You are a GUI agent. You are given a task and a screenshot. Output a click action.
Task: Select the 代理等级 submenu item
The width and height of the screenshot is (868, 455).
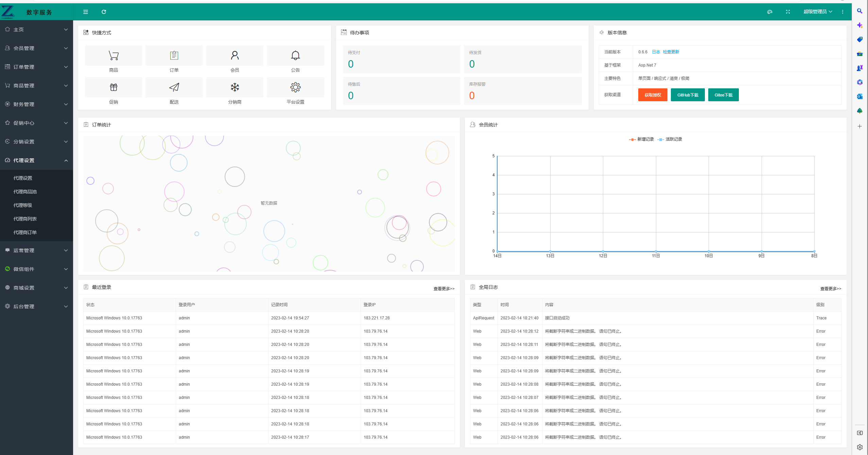(36, 205)
